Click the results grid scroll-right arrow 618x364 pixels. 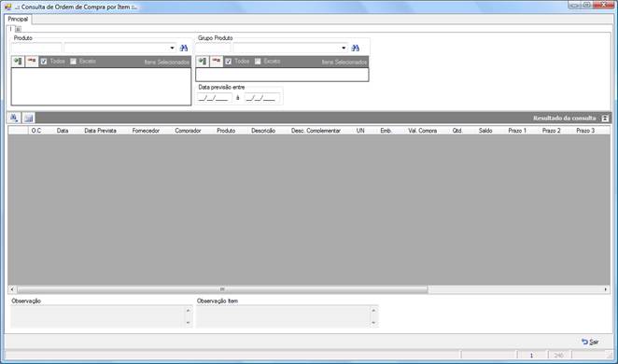(x=606, y=289)
